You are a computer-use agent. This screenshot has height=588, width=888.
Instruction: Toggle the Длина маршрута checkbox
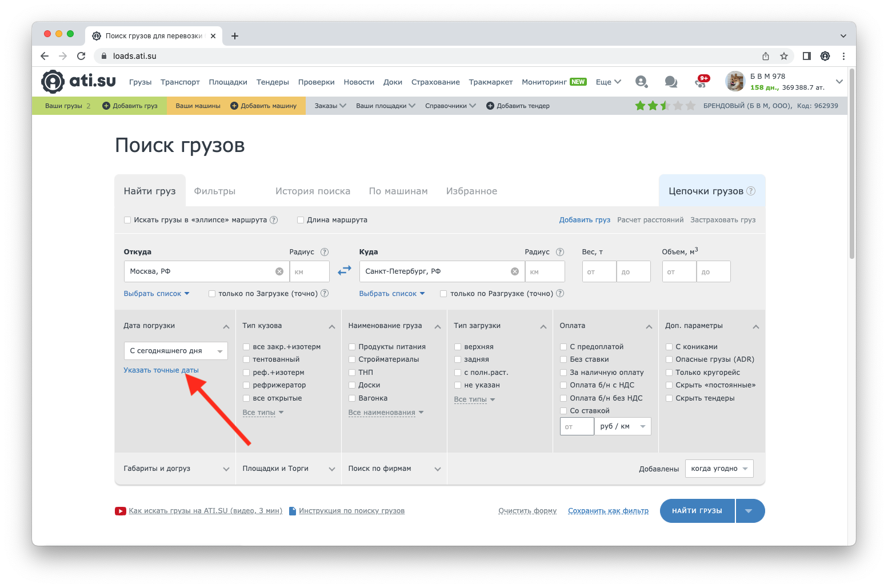point(301,220)
